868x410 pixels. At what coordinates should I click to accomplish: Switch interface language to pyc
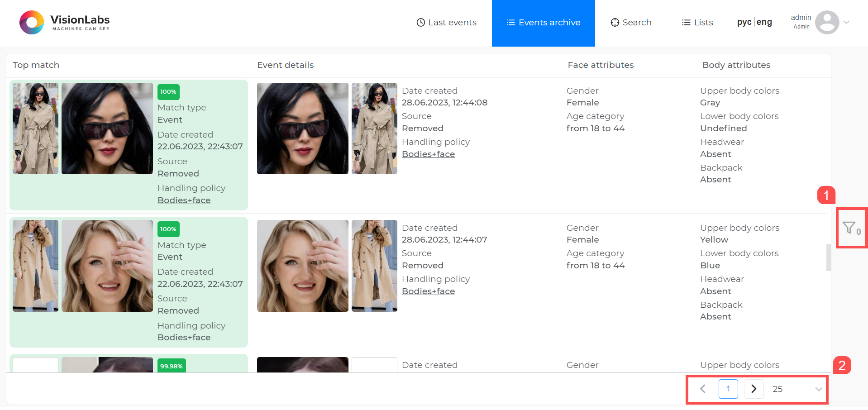tap(744, 22)
